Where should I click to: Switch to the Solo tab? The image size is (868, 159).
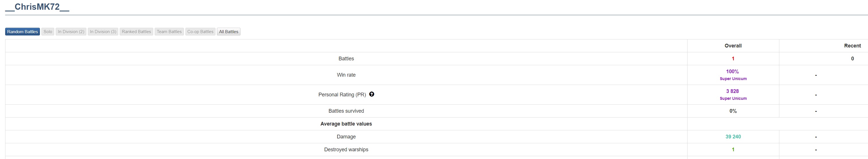48,31
